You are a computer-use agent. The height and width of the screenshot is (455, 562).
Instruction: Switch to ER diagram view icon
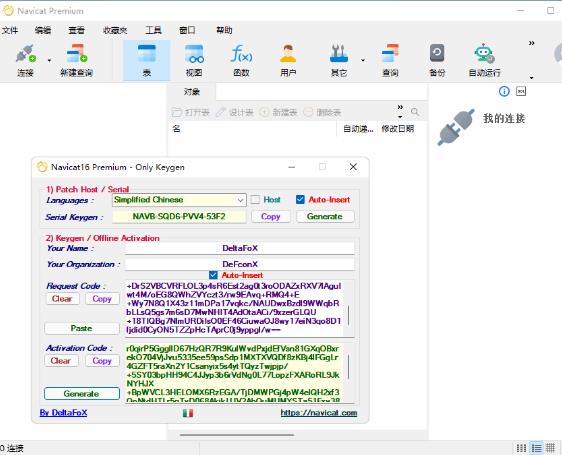click(x=550, y=448)
